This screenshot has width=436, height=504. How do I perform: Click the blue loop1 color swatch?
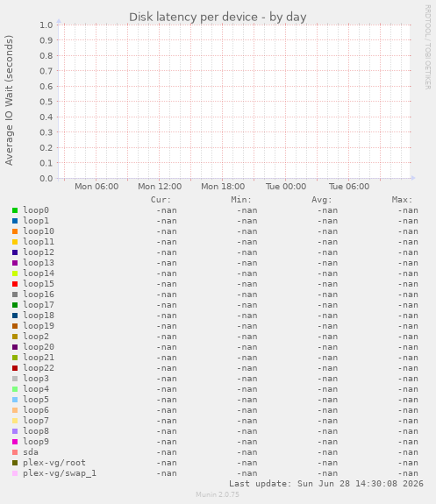click(15, 221)
